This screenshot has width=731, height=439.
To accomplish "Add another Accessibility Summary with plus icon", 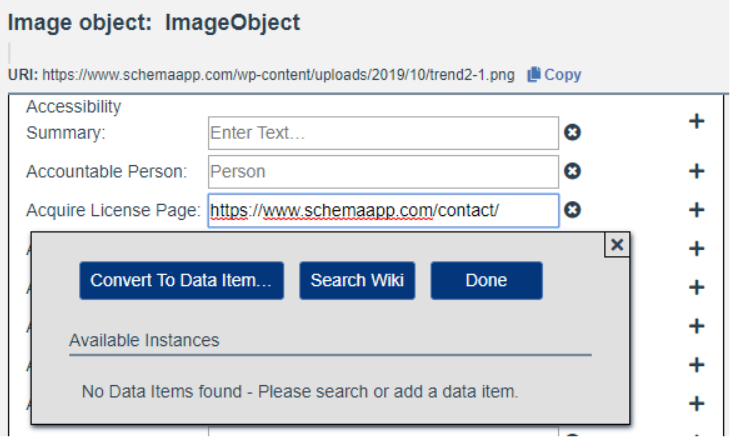I will [x=697, y=121].
